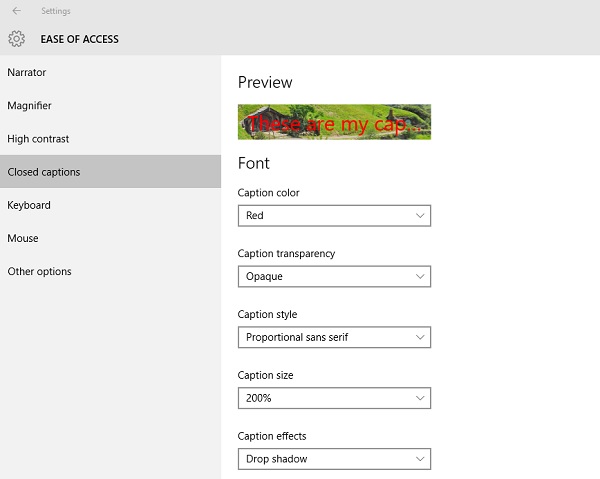
Task: Click the Caption color field label
Action: coord(268,193)
